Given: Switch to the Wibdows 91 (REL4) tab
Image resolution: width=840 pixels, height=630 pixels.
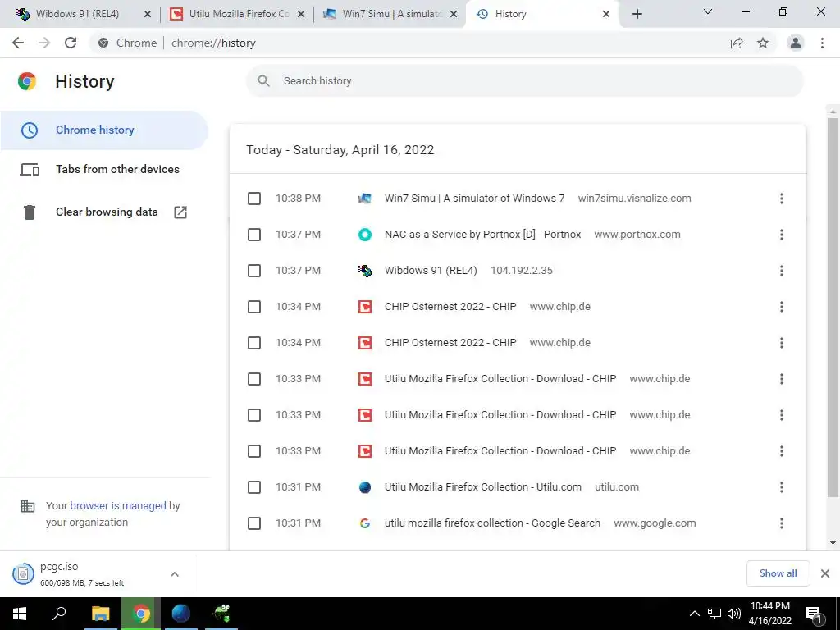Looking at the screenshot, I should coord(77,14).
